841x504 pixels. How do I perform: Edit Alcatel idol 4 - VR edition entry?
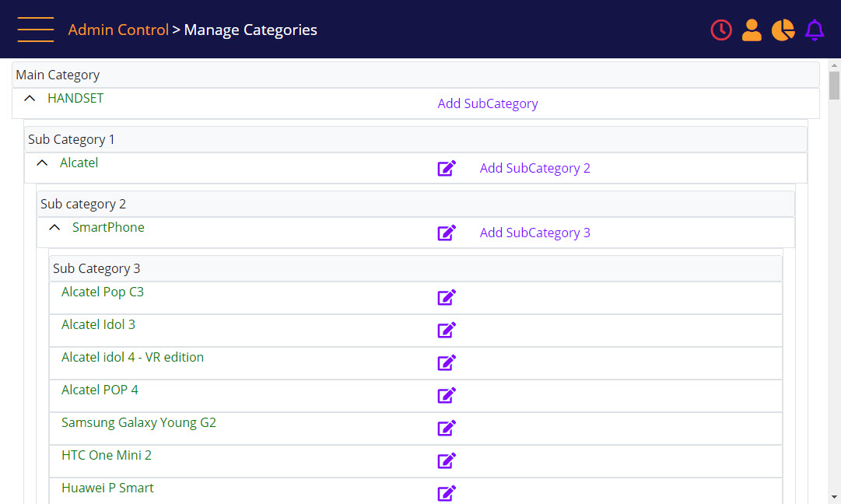447,363
